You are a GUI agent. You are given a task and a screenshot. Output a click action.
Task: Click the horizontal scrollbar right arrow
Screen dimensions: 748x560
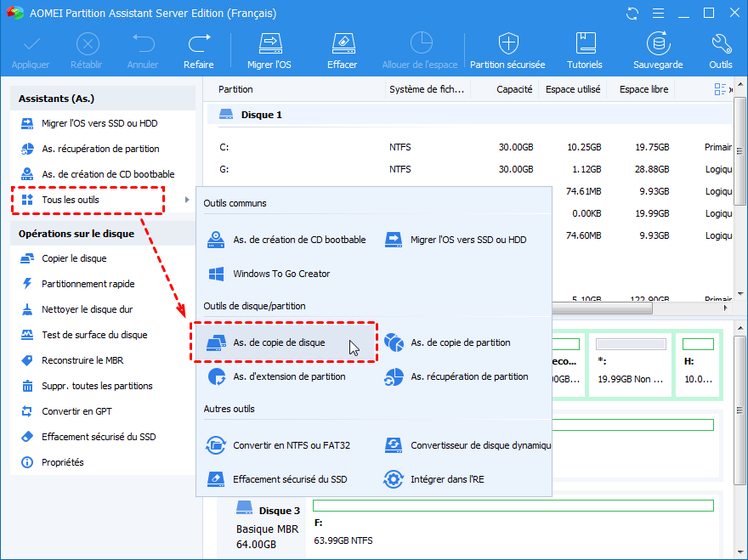[x=726, y=308]
